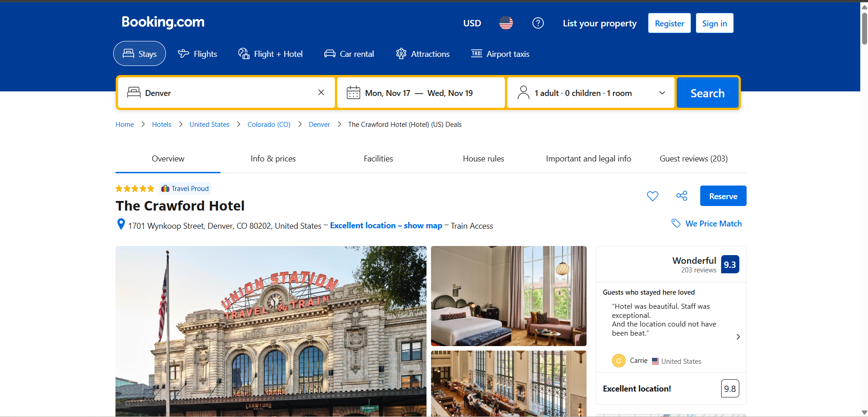Open the help question mark icon
Image resolution: width=868 pixels, height=417 pixels.
[x=538, y=23]
